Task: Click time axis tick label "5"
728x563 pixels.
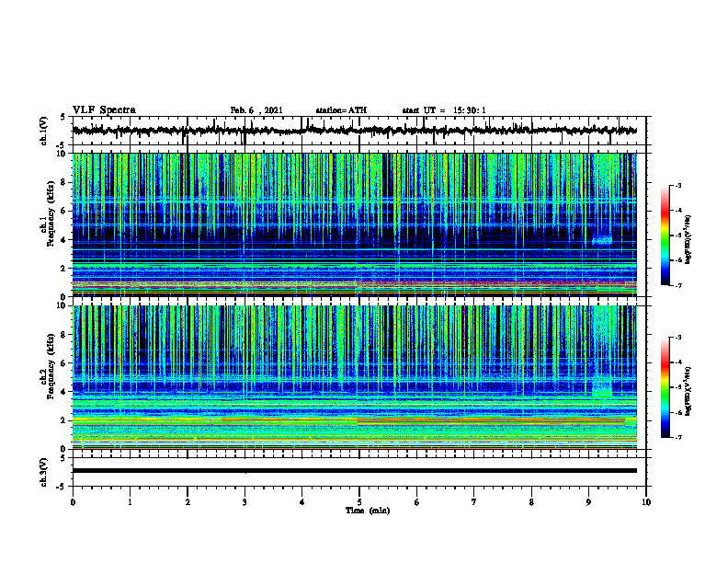Action: click(359, 502)
